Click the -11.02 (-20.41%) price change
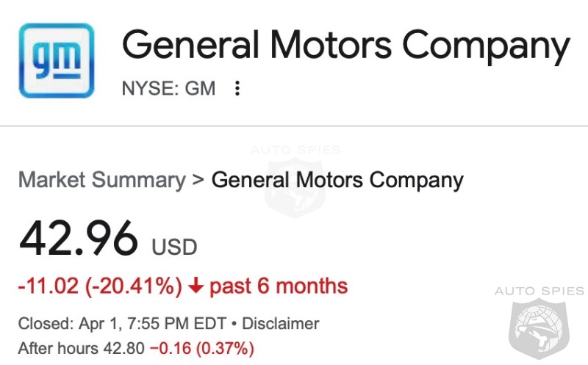Viewport: 588px width, 365px height. point(100,286)
